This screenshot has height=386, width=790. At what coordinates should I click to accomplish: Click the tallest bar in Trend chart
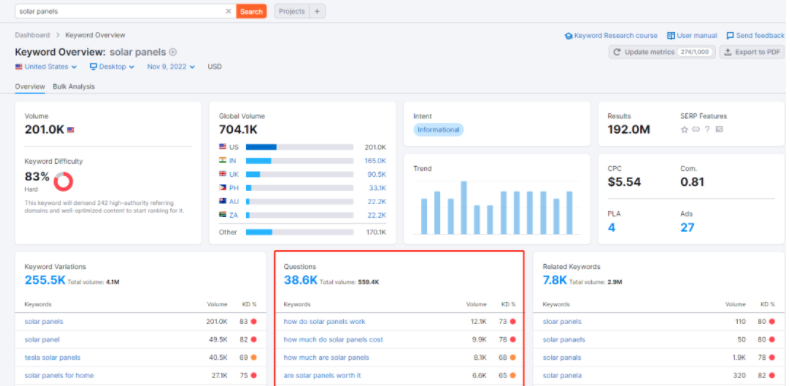tap(464, 208)
